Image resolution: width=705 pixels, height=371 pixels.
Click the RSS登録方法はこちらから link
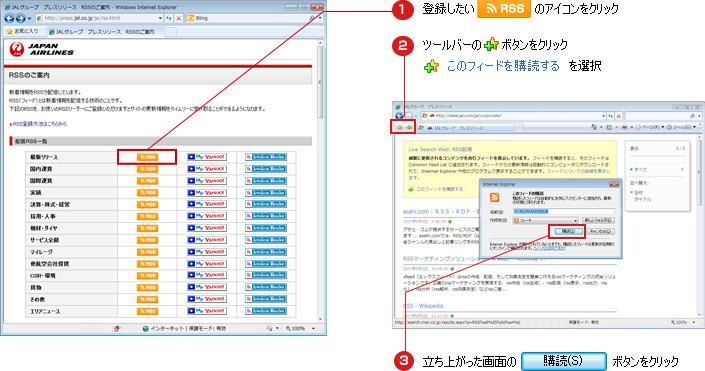(39, 124)
